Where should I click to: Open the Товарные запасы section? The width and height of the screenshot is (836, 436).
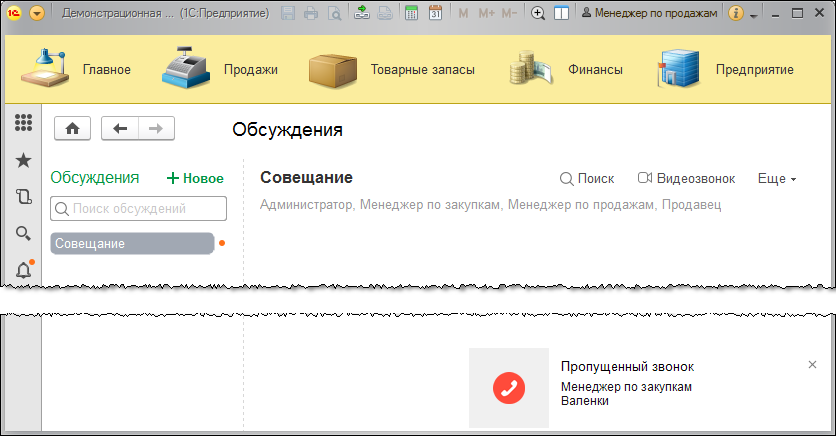pyautogui.click(x=423, y=70)
